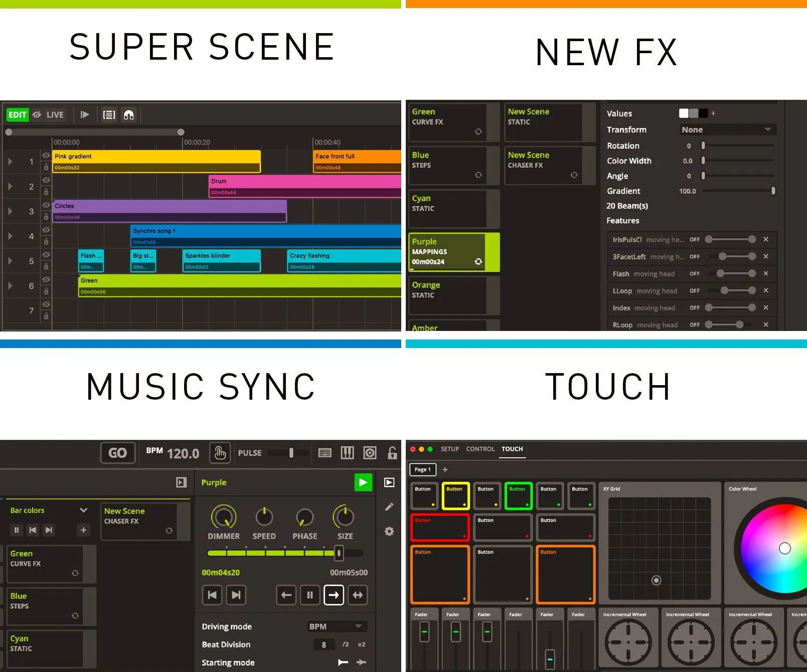This screenshot has width=807, height=672.
Task: Open the CONTROL tab
Action: [480, 449]
